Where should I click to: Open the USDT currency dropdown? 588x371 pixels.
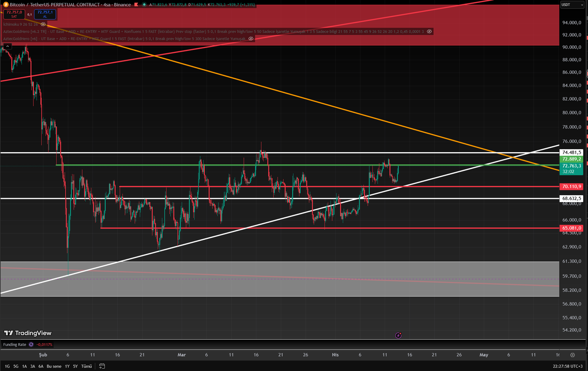pos(566,5)
